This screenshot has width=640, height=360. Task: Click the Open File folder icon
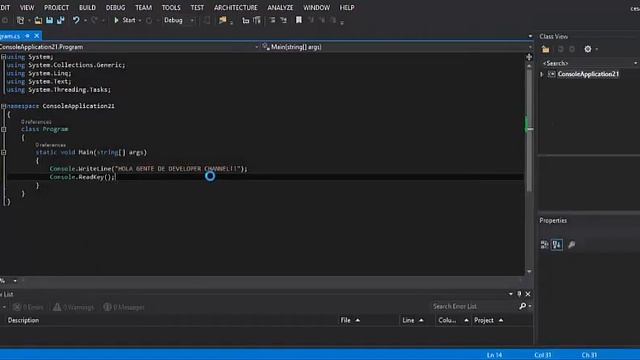pyautogui.click(x=38, y=20)
